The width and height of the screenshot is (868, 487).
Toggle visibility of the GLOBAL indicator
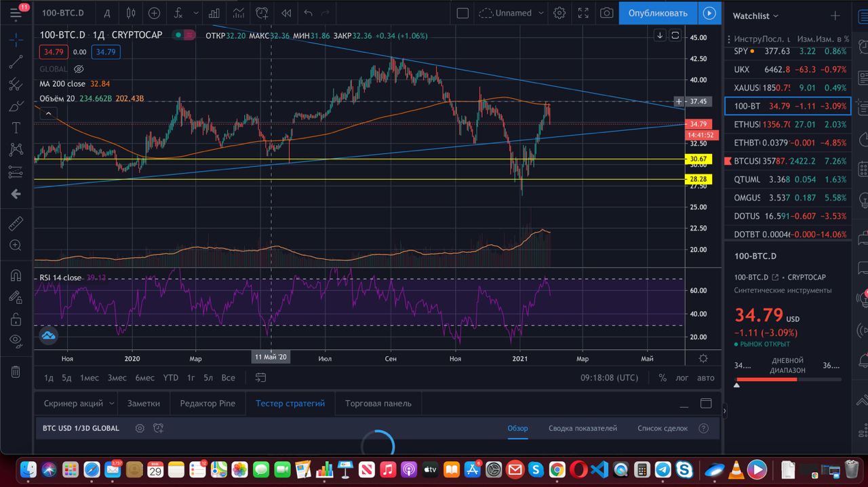coord(79,69)
